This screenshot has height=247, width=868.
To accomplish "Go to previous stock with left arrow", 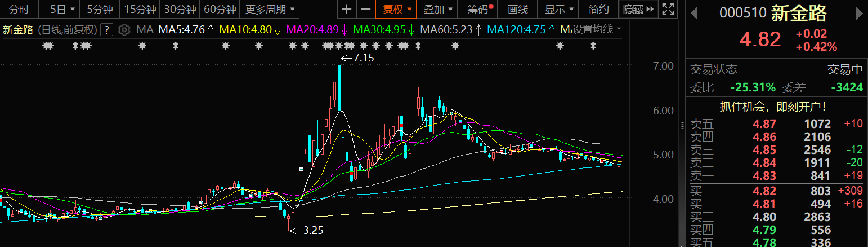I will (x=695, y=14).
